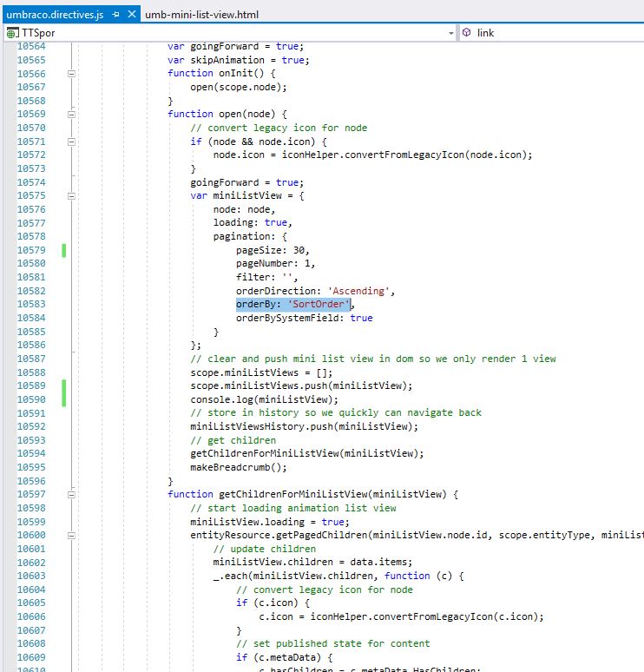
Task: Click green change marker at line 10579
Action: pyautogui.click(x=64, y=250)
